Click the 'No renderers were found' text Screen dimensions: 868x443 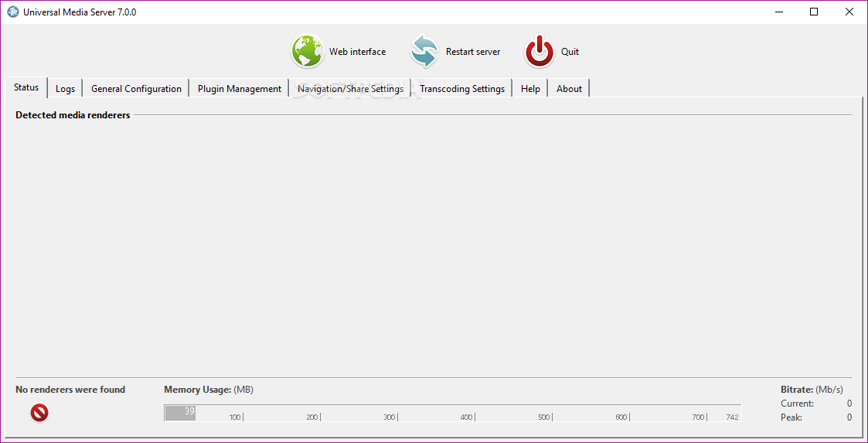click(70, 390)
